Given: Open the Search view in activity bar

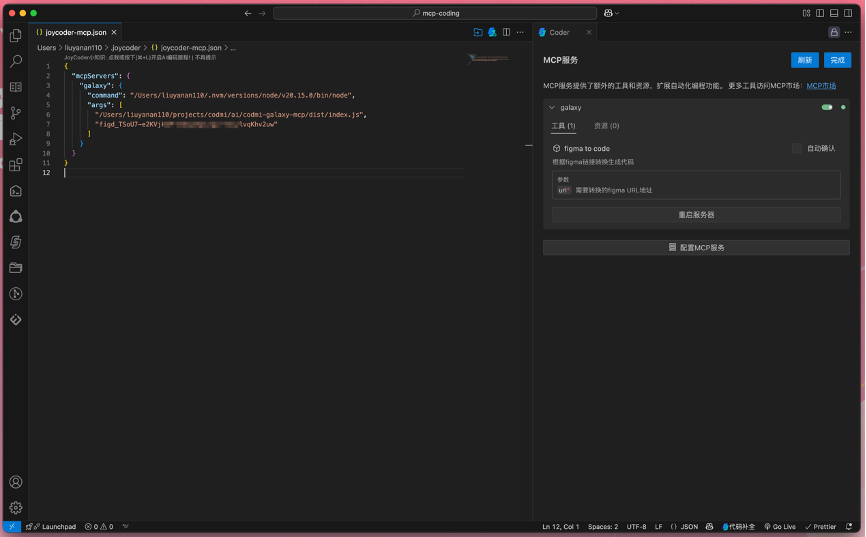Looking at the screenshot, I should pyautogui.click(x=15, y=61).
